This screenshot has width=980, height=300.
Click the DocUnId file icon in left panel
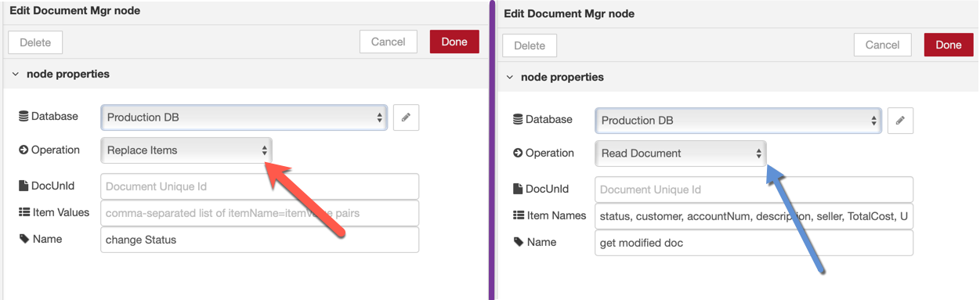[x=24, y=186]
